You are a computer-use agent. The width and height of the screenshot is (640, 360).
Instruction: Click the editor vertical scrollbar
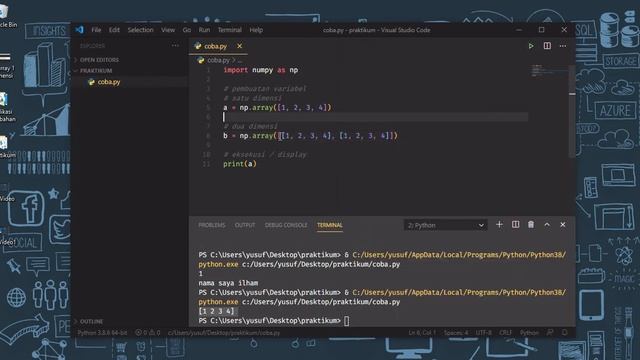tap(572, 110)
